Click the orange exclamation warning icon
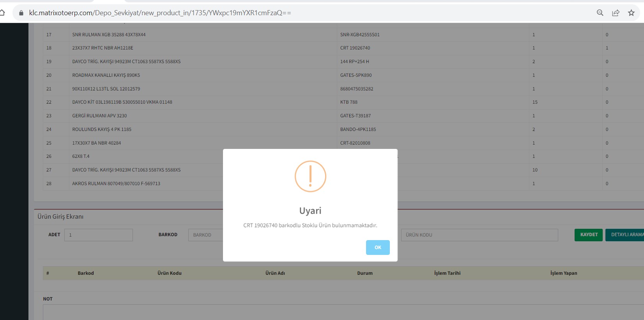Screen dimensions: 644x320 310,176
